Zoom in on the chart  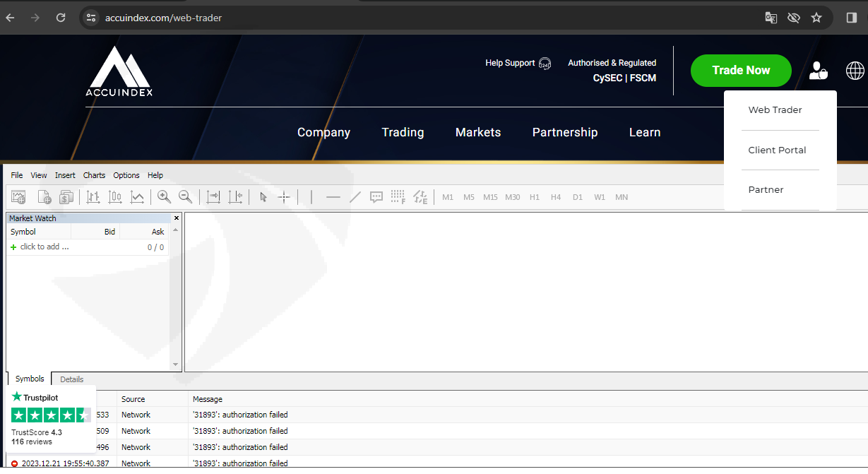point(164,197)
